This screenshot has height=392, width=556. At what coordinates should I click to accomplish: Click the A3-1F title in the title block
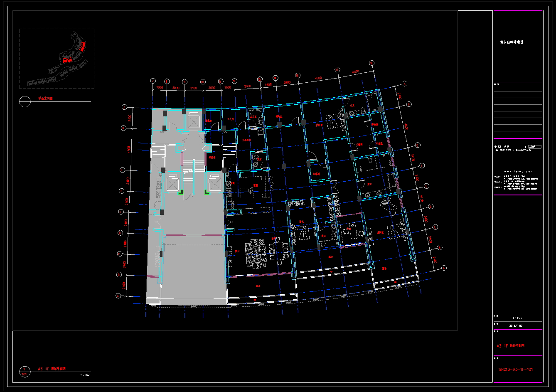click(x=510, y=346)
